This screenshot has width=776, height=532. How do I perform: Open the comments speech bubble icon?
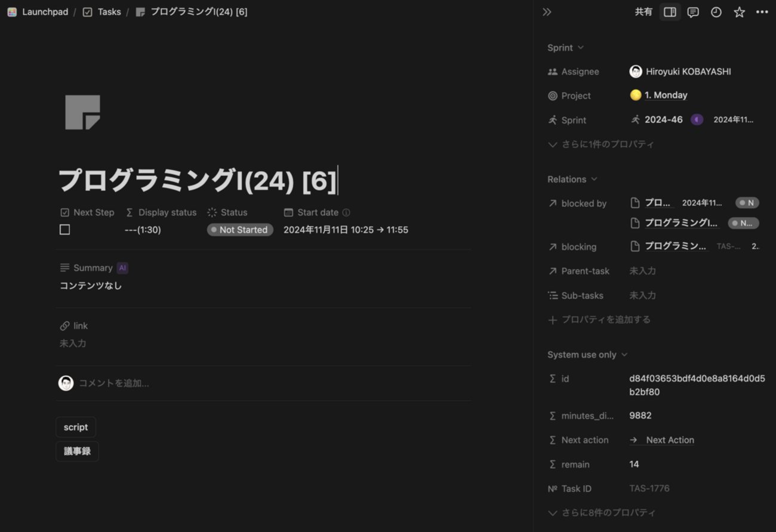[693, 12]
